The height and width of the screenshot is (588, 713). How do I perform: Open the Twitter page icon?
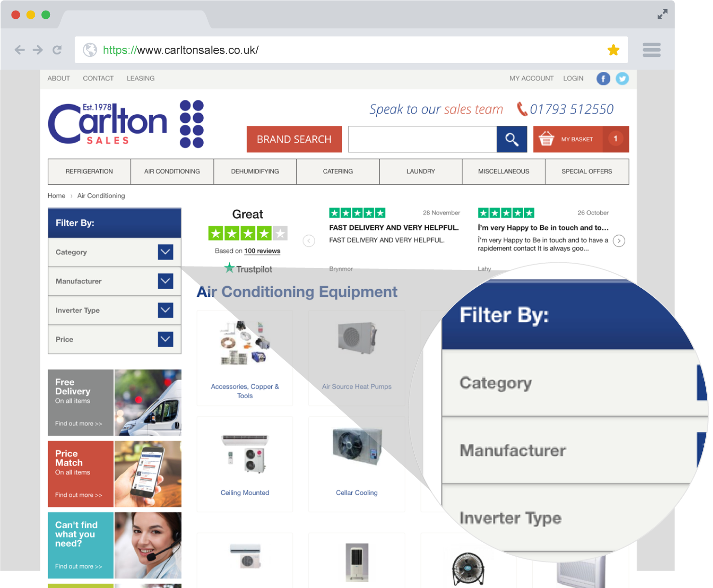622,79
